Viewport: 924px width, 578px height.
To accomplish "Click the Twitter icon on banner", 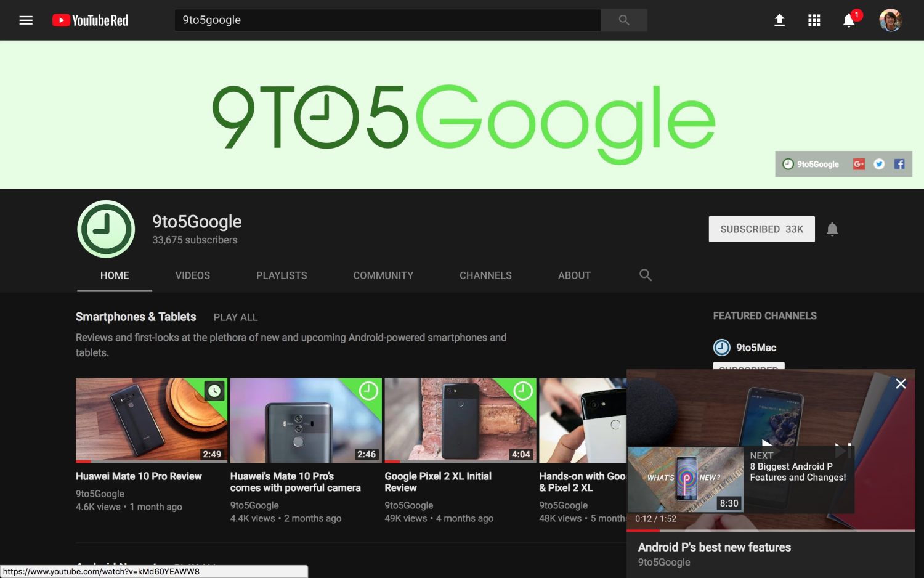I will pyautogui.click(x=879, y=164).
